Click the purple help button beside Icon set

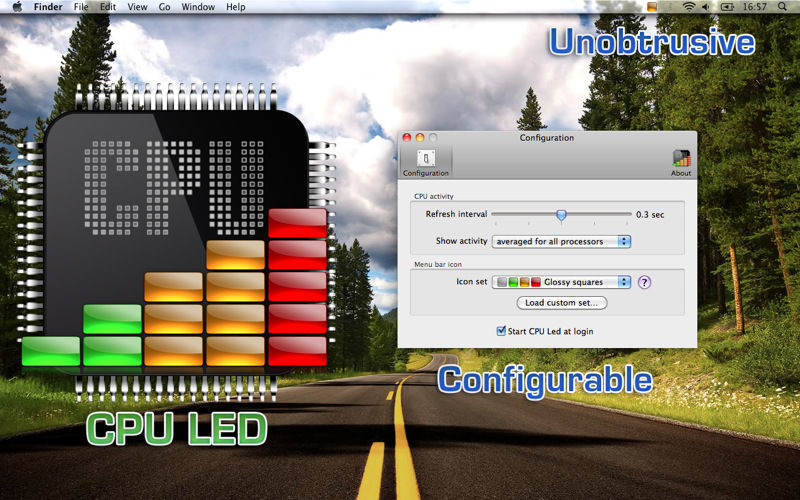tap(644, 282)
